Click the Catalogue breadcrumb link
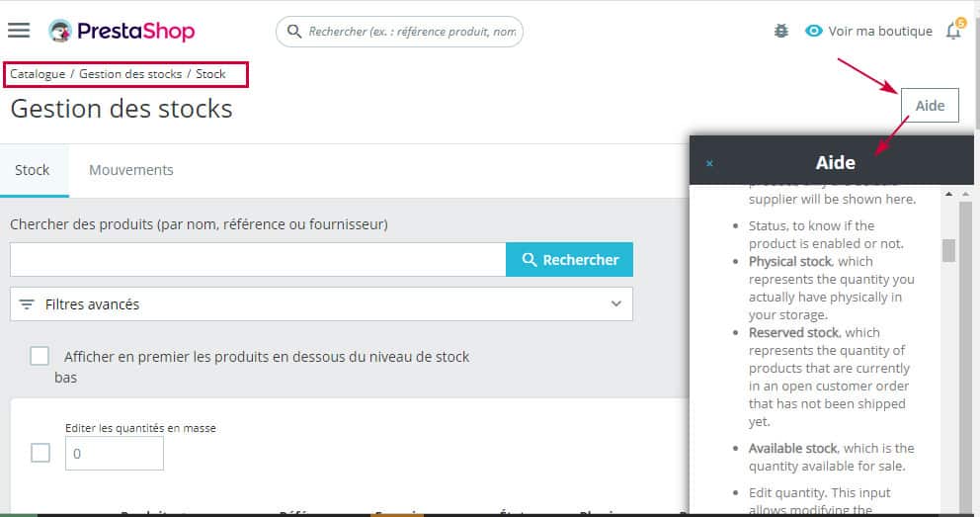980x517 pixels. coord(38,74)
